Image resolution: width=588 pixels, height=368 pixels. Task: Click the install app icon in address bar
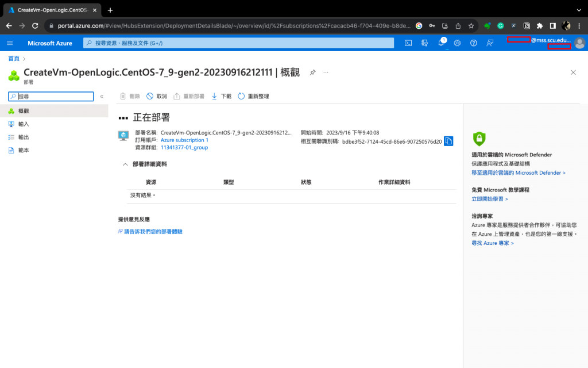[445, 26]
